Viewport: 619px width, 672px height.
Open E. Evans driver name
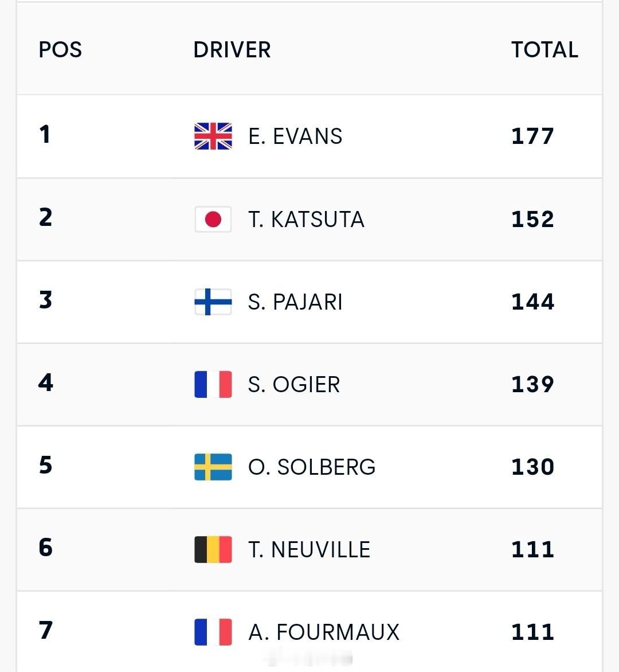(x=295, y=136)
